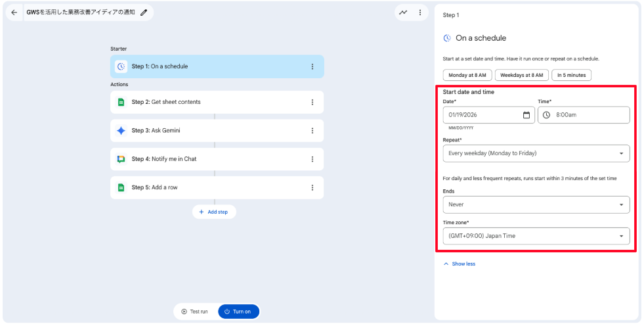The width and height of the screenshot is (644, 326).
Task: Expand the Repeat dropdown
Action: point(536,153)
